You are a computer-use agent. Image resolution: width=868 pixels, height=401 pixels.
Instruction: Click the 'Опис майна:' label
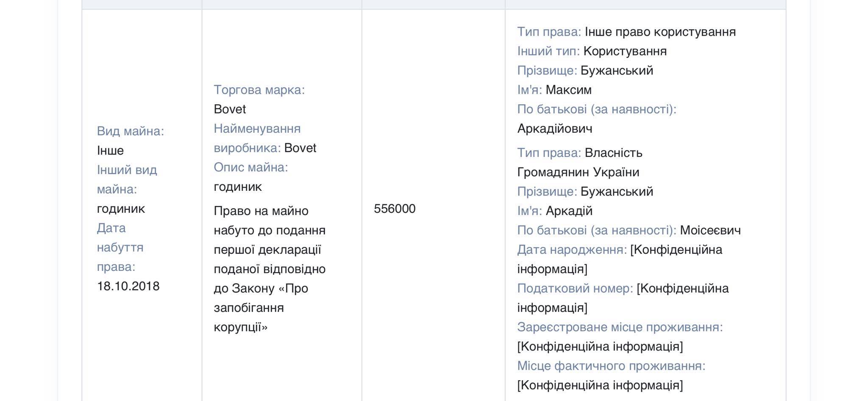(x=250, y=167)
